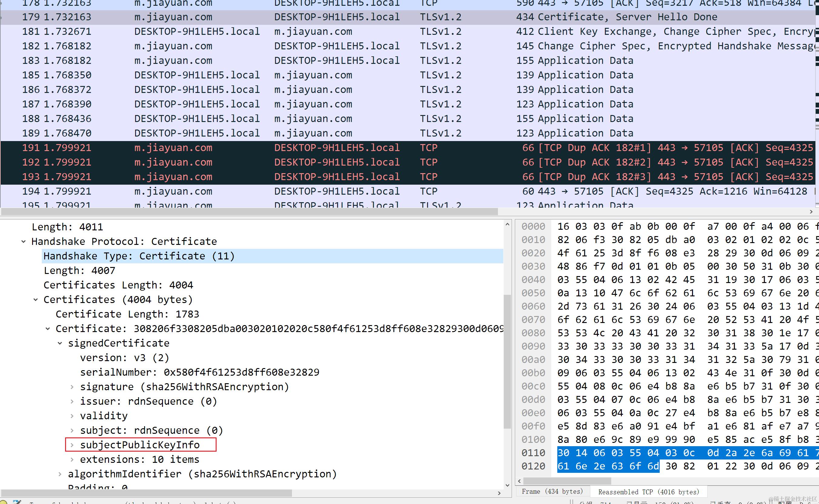The image size is (819, 504).
Task: Select packet 183 Application Data row
Action: pos(407,61)
